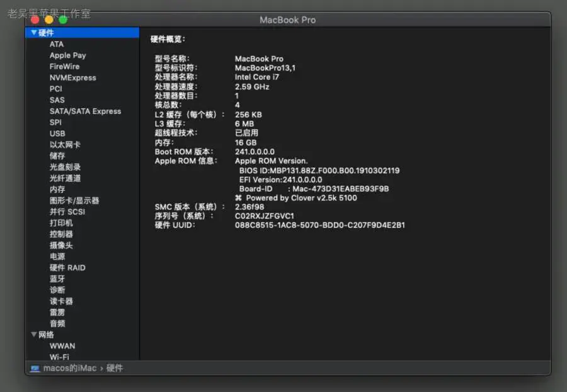The width and height of the screenshot is (567, 392).
Task: Click the 6 MB L3 cache value
Action: [x=244, y=124]
